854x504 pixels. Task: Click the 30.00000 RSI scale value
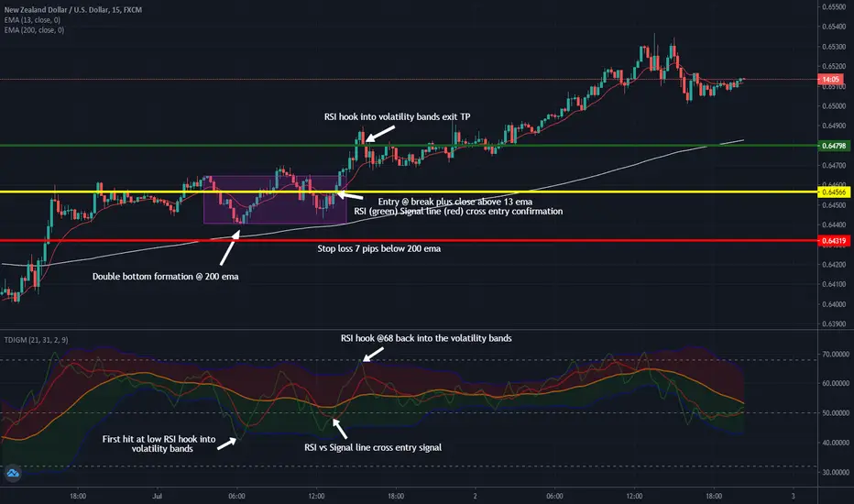click(836, 473)
